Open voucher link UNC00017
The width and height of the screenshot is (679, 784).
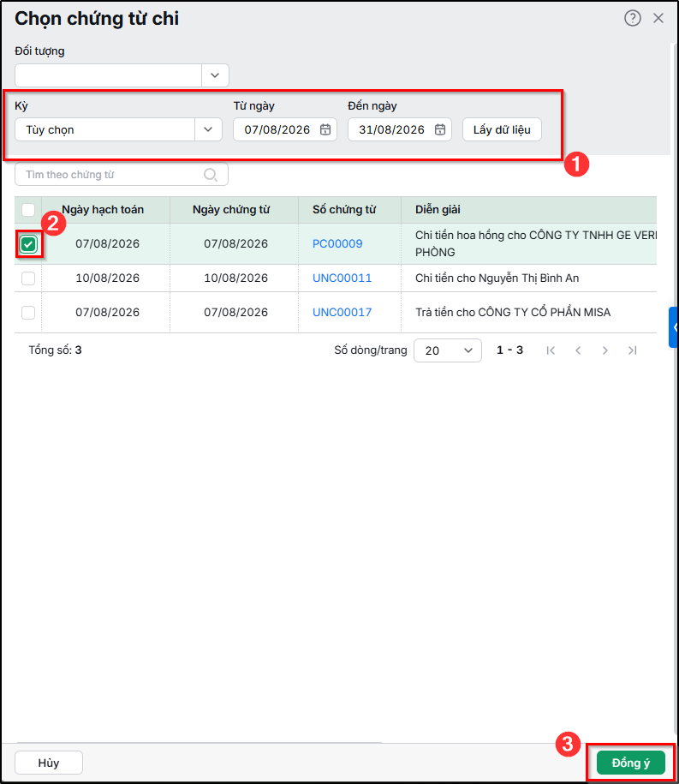click(342, 313)
